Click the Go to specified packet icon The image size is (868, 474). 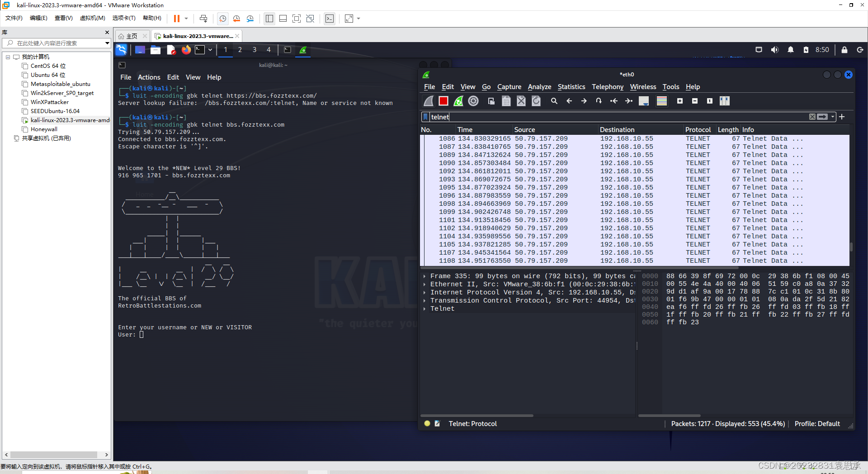pos(599,101)
